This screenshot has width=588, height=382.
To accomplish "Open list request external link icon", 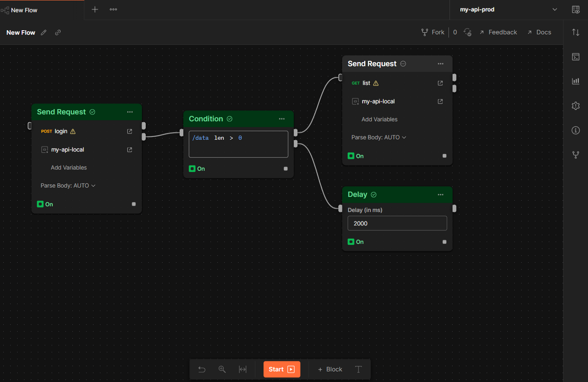I will click(440, 83).
